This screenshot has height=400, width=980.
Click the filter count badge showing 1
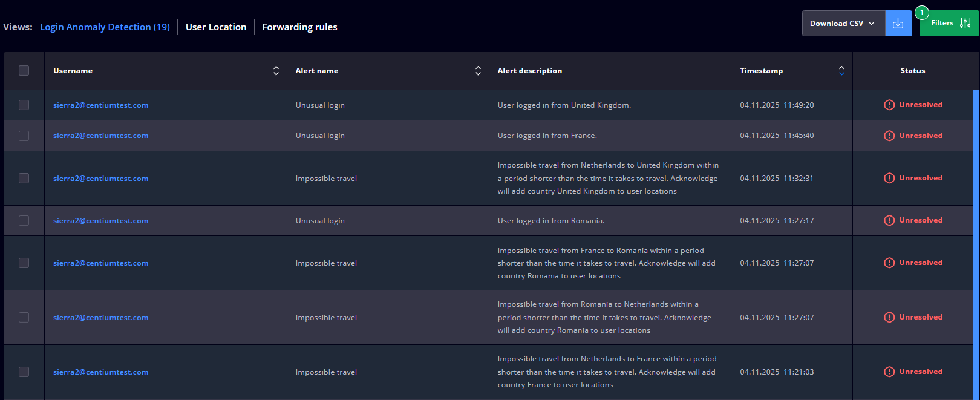point(922,13)
